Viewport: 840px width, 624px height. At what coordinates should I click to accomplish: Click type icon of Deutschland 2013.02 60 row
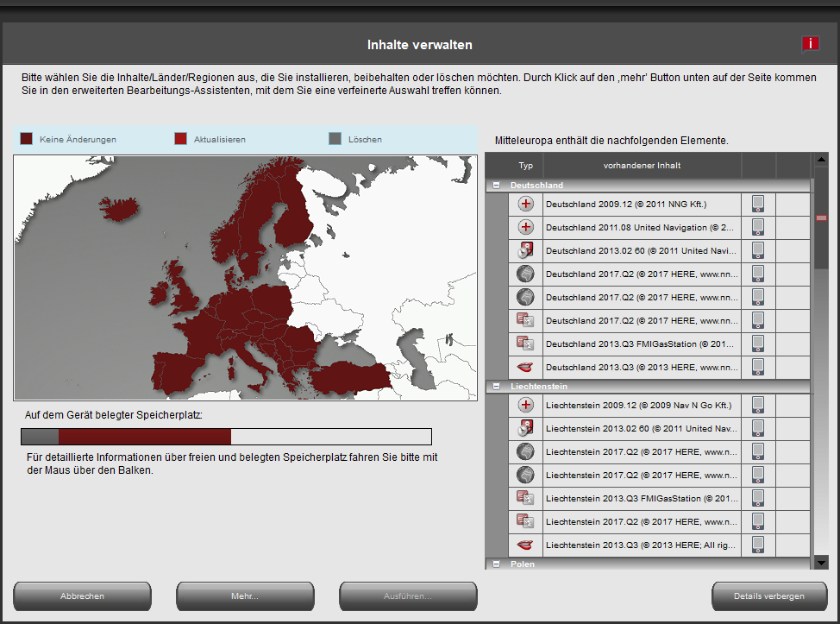click(526, 251)
